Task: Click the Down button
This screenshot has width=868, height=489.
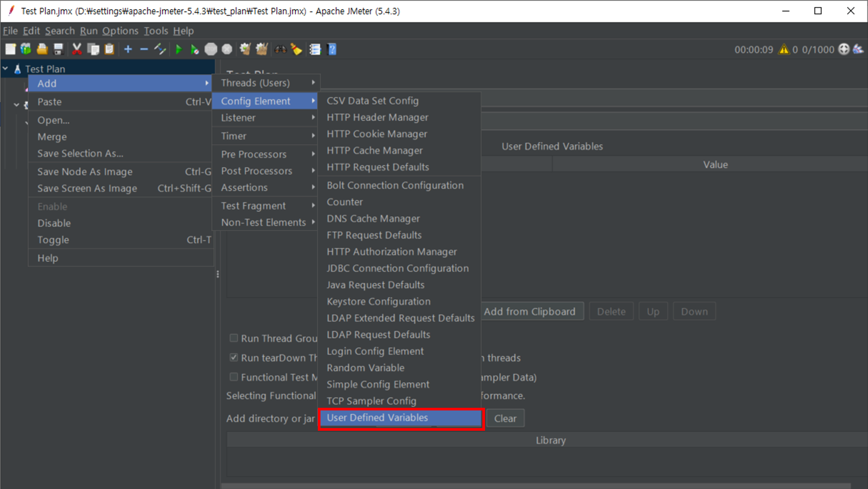Action: (694, 312)
